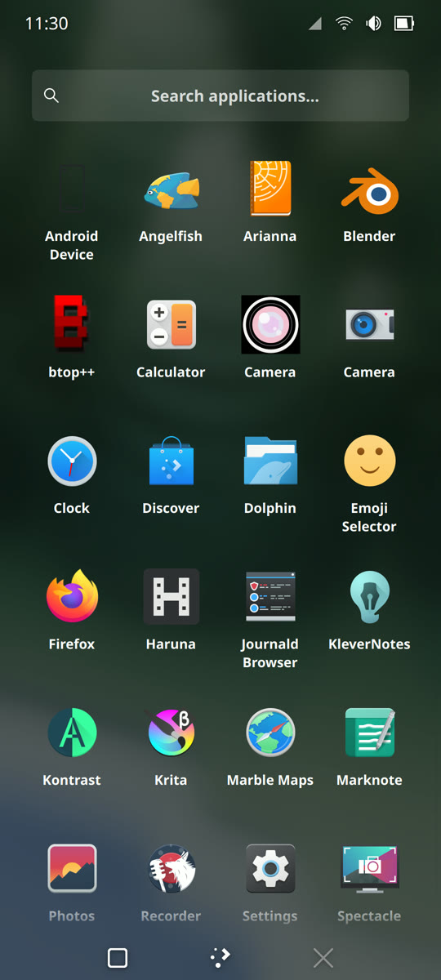Click the magnifier icon in search bar
Screen dimensions: 441x980
click(51, 96)
